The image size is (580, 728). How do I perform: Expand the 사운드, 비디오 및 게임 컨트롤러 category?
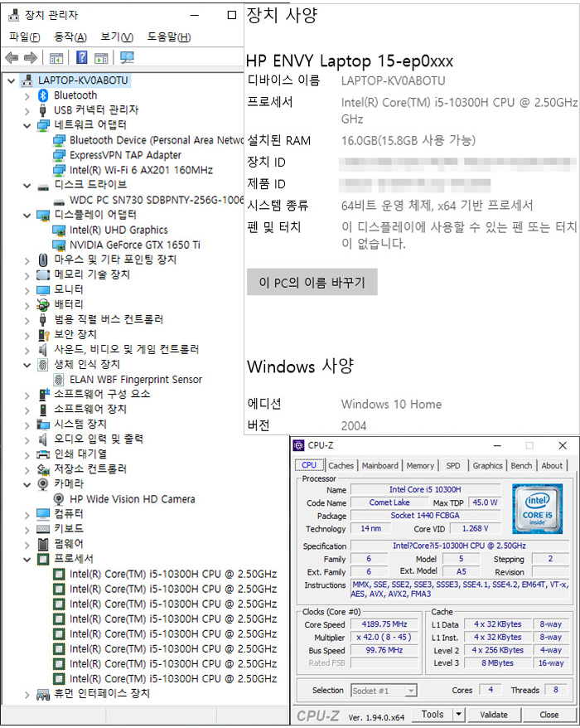tap(27, 350)
